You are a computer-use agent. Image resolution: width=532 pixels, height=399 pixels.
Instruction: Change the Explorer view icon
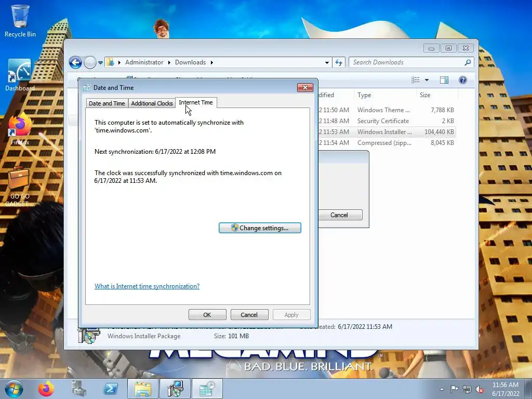(x=415, y=79)
